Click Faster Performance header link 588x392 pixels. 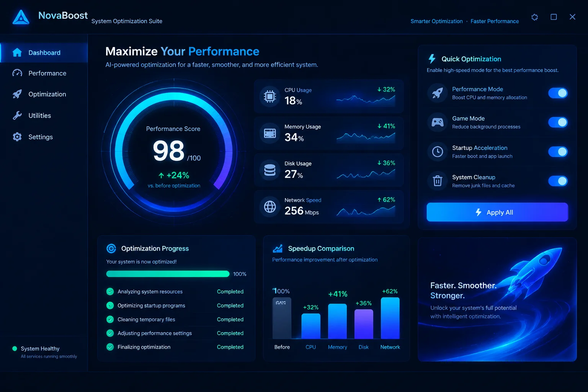coord(495,21)
